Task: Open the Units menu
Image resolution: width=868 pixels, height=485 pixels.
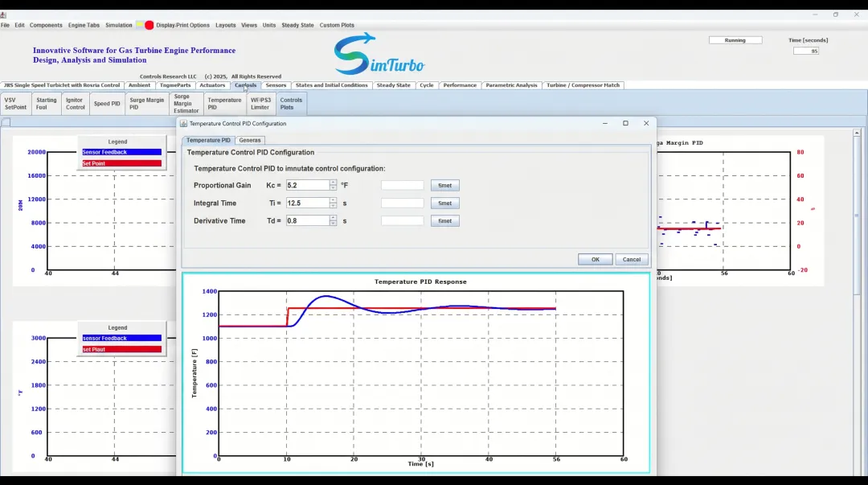Action: 269,25
